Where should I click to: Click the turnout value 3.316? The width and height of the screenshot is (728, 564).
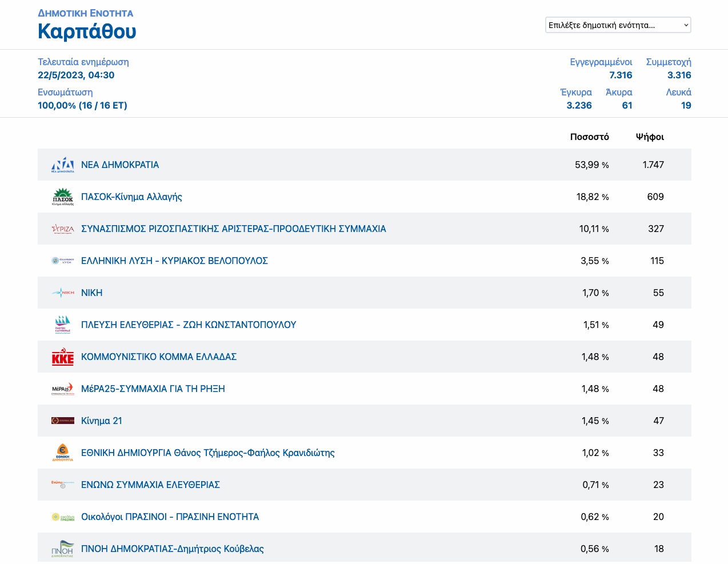point(679,75)
